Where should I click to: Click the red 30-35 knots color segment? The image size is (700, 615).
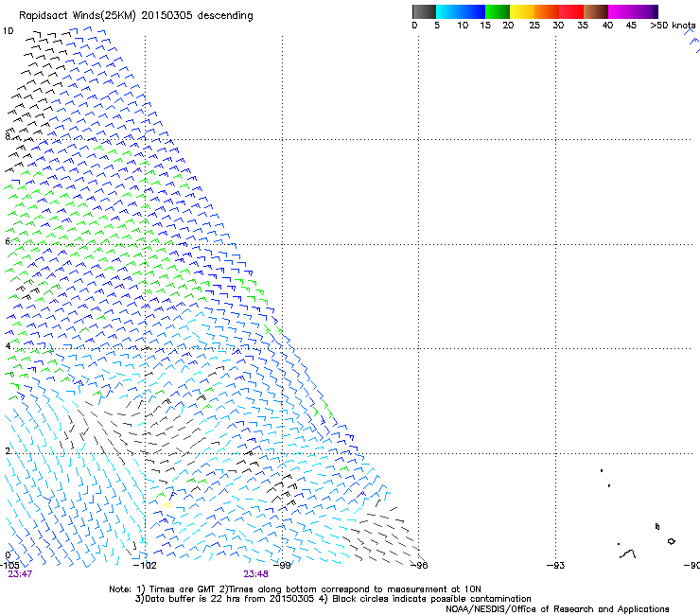[571, 11]
